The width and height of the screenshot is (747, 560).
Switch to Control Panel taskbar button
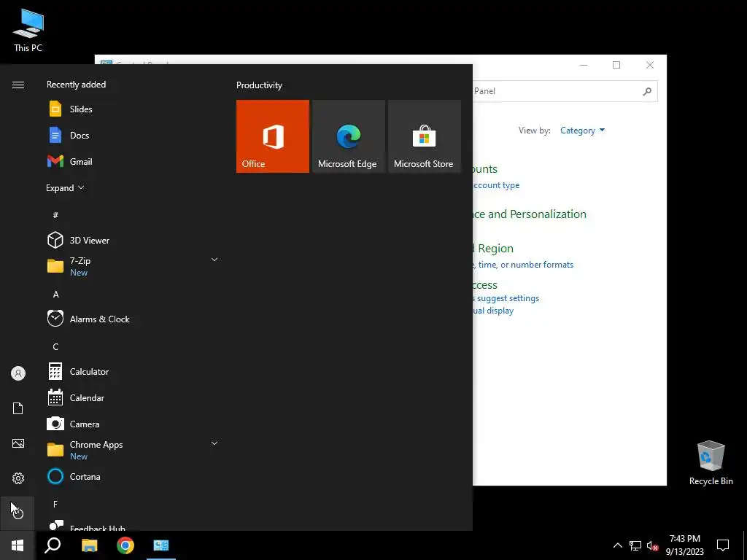click(x=161, y=545)
